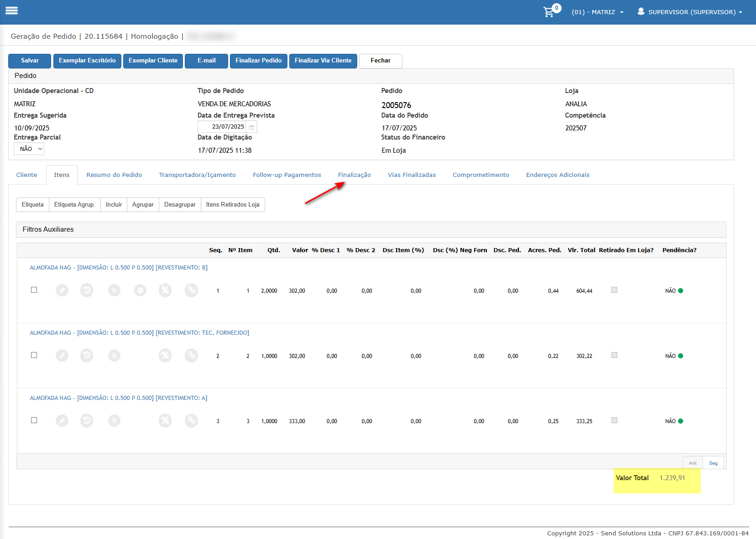Click the percent discount icon for item 2
Viewport: 756px width, 539px height.
pos(165,355)
